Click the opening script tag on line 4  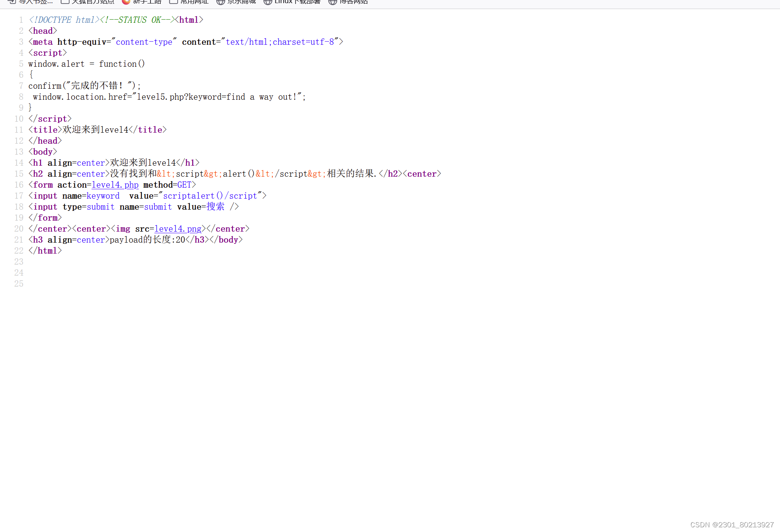48,53
